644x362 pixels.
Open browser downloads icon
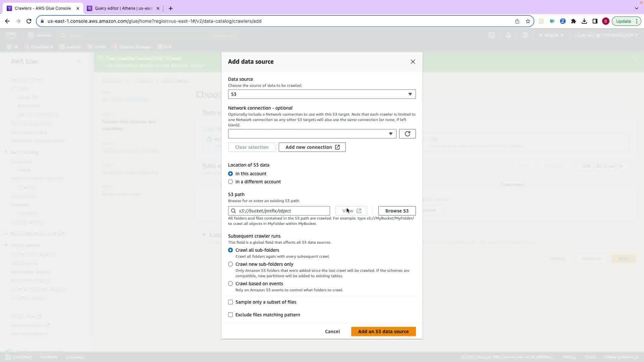[584, 21]
